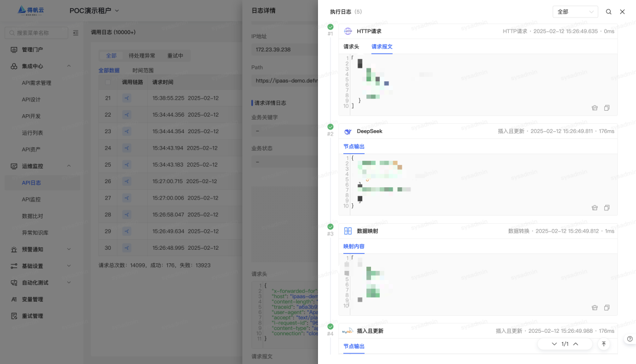Go to next search match with down chevron
Viewport: 636px width, 364px height.
[x=554, y=344]
